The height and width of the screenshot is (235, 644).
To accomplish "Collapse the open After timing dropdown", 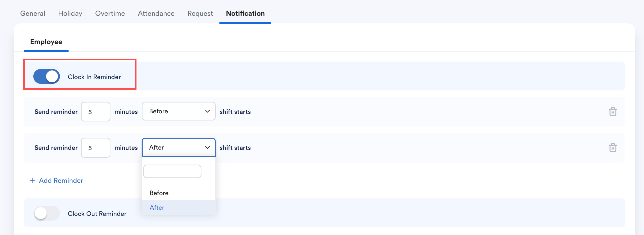I will pos(178,147).
